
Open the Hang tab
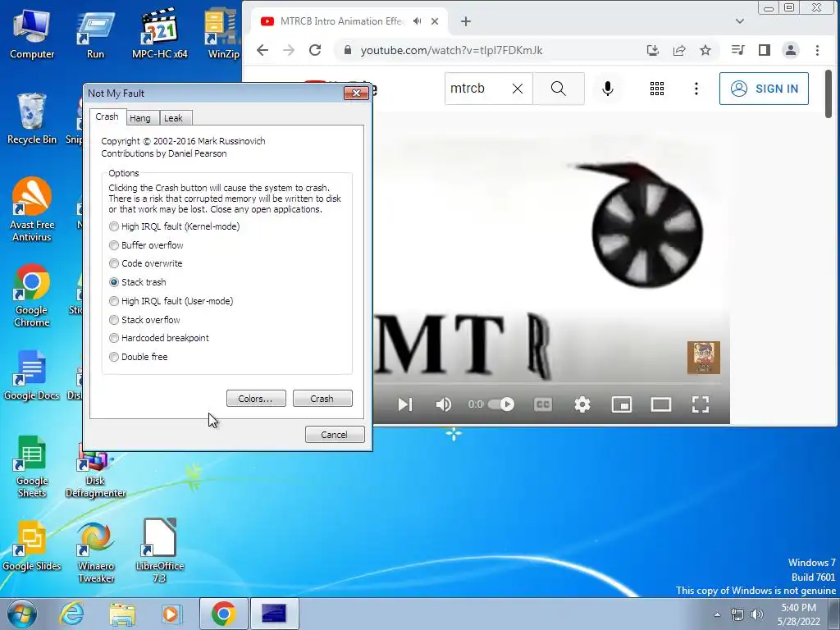(140, 118)
